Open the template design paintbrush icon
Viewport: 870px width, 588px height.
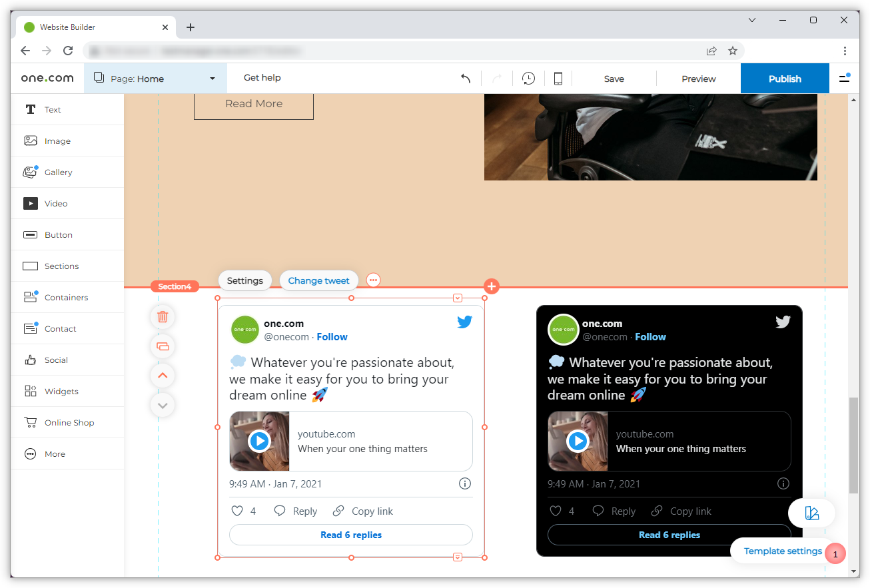(811, 513)
